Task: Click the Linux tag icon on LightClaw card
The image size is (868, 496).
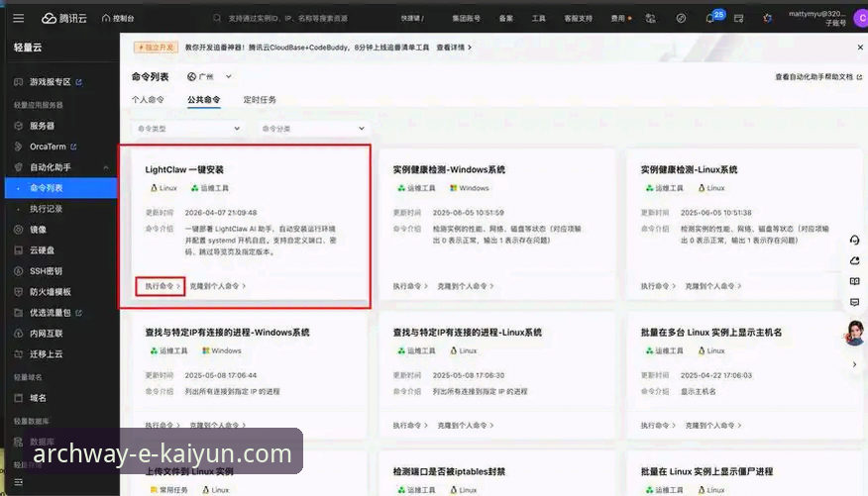Action: (x=154, y=188)
